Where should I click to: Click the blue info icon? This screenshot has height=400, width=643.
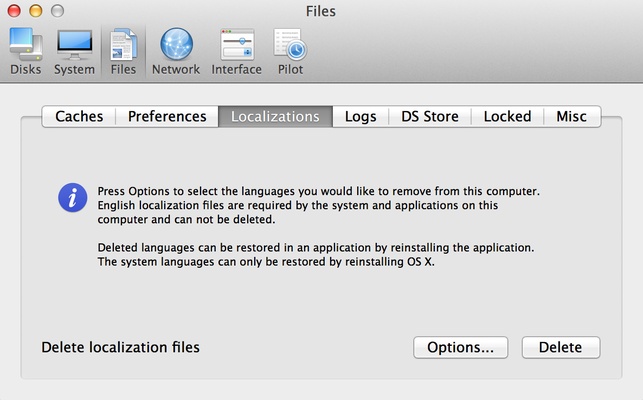[x=72, y=196]
